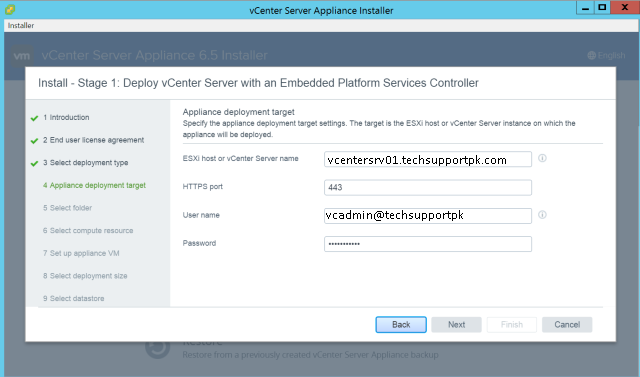Click the 'Password' label
The height and width of the screenshot is (377, 640).
[x=199, y=243]
